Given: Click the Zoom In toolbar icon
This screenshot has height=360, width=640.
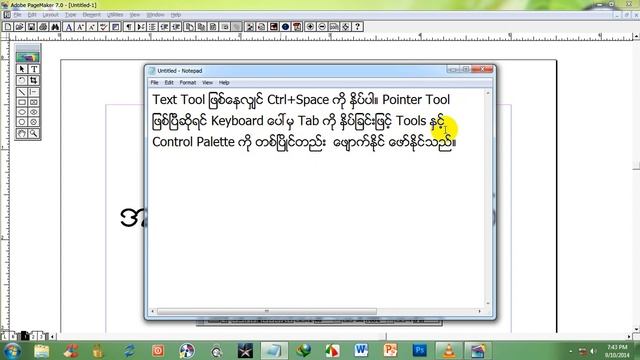Looking at the screenshot, I should point(310,27).
